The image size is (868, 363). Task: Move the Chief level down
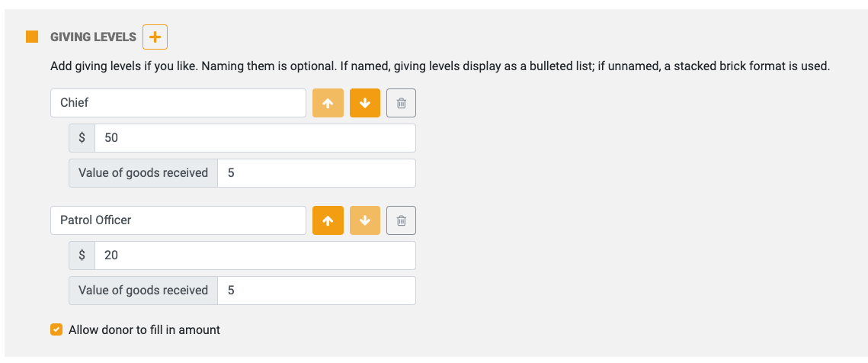pyautogui.click(x=365, y=103)
